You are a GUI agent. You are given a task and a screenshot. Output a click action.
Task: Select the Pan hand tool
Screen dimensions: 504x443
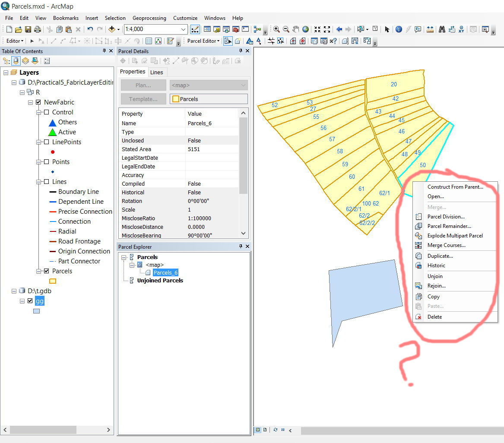296,29
